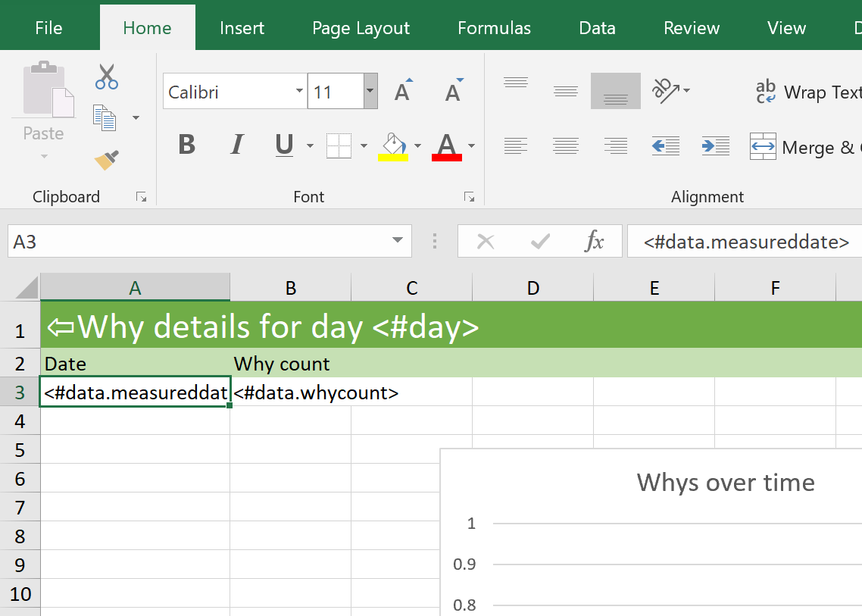The height and width of the screenshot is (616, 862).
Task: Open Copy options dropdown arrow
Action: (136, 117)
